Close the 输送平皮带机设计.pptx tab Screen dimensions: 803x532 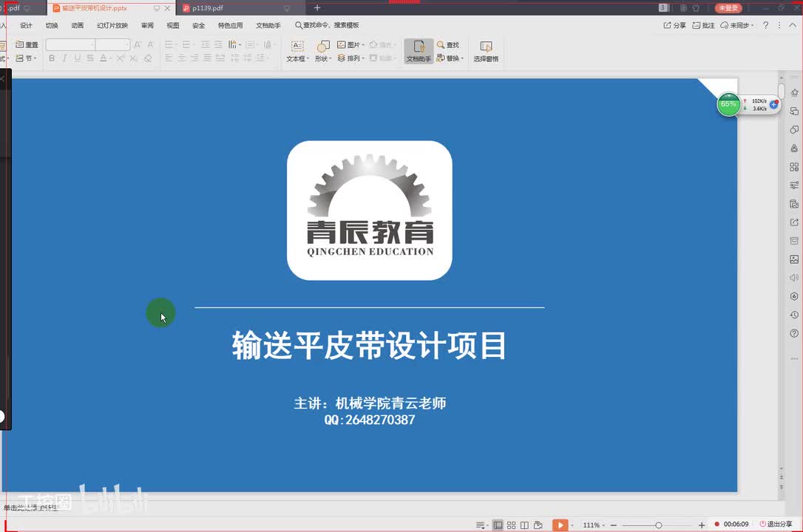tap(167, 8)
